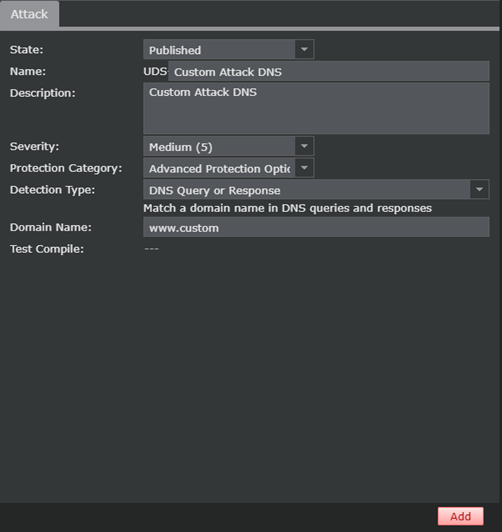The image size is (502, 532).
Task: Click the UDS- name prefix text
Action: pos(155,71)
